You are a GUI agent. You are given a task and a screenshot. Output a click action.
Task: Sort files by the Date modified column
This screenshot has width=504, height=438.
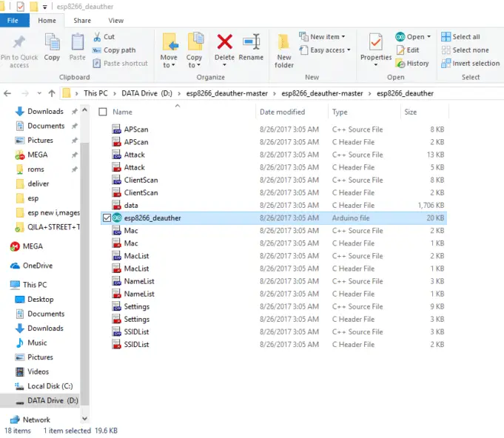tap(282, 112)
